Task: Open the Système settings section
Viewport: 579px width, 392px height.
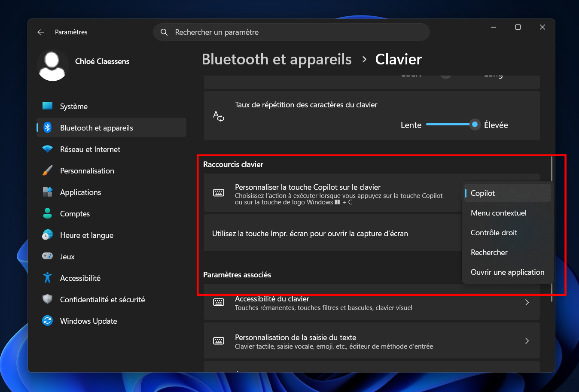Action: 112,106
